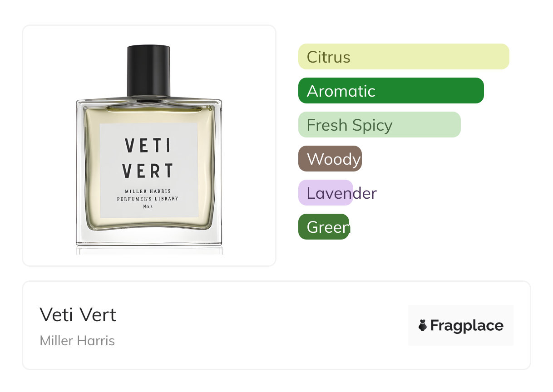Click the No.3 marking on the bottle label
Image resolution: width=553 pixels, height=392 pixels.
pos(148,207)
